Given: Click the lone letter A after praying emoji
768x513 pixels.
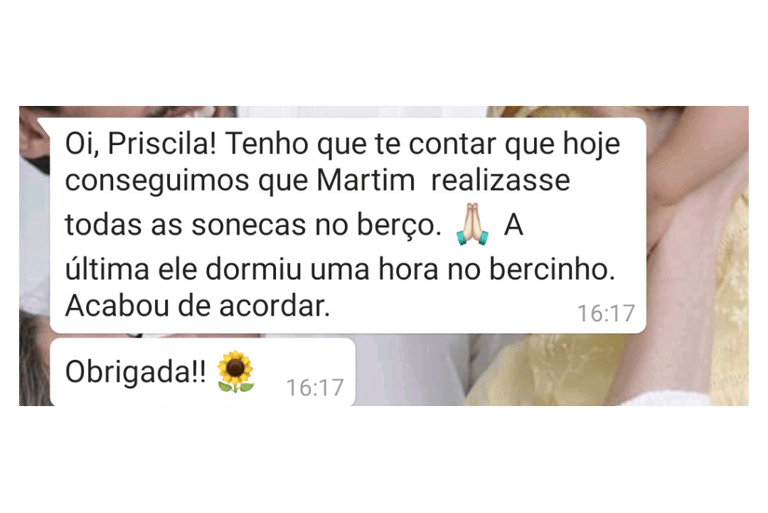Looking at the screenshot, I should pos(513,225).
